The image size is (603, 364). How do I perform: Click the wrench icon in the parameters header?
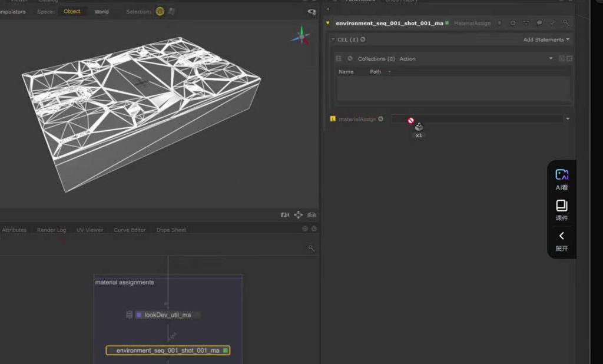[x=553, y=23]
